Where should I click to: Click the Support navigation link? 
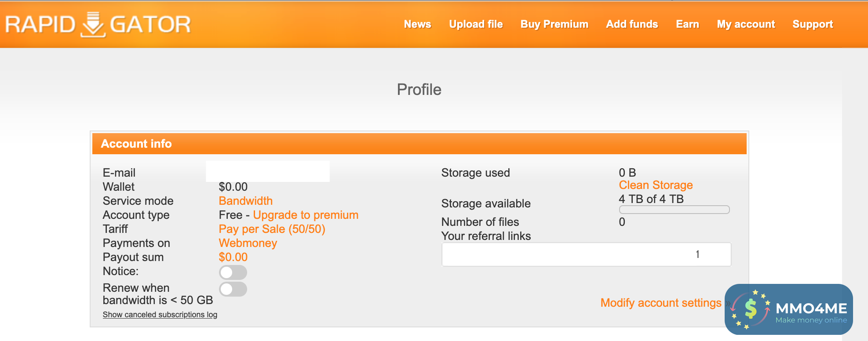813,24
